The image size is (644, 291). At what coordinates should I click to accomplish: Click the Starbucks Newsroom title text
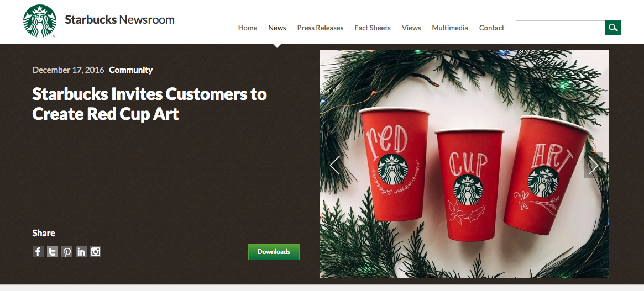[x=119, y=19]
